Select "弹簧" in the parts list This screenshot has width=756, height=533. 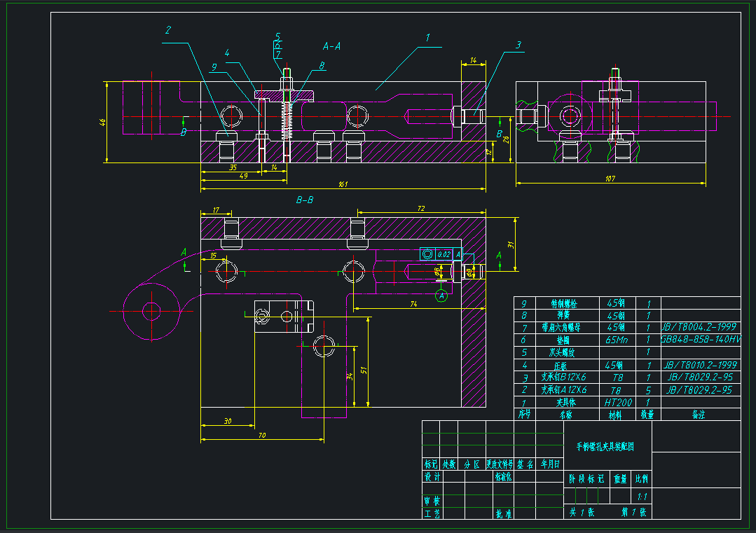pos(563,315)
